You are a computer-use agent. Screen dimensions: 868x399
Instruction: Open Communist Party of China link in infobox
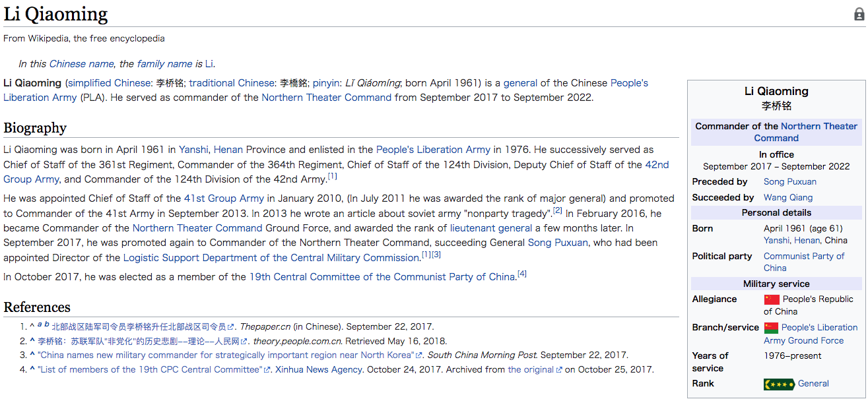[x=804, y=262]
